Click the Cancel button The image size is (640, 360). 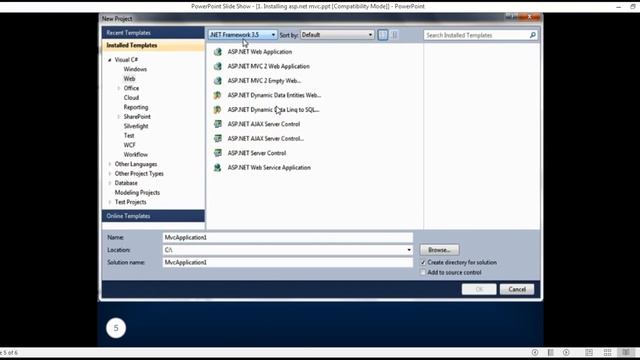pos(517,289)
